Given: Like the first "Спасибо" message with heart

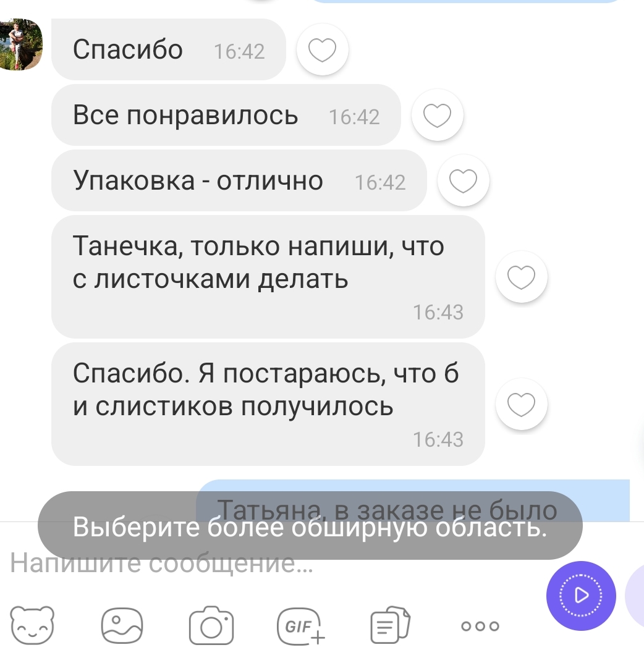Looking at the screenshot, I should tap(323, 49).
